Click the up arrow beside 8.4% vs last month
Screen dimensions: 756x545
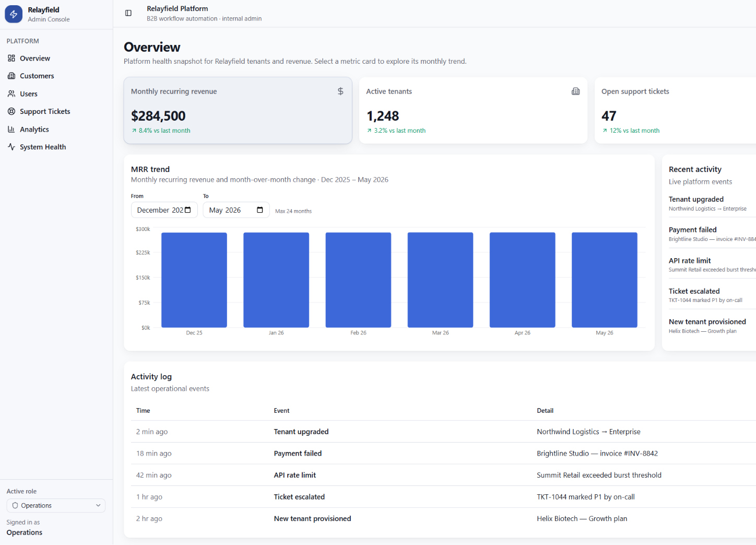tap(134, 131)
